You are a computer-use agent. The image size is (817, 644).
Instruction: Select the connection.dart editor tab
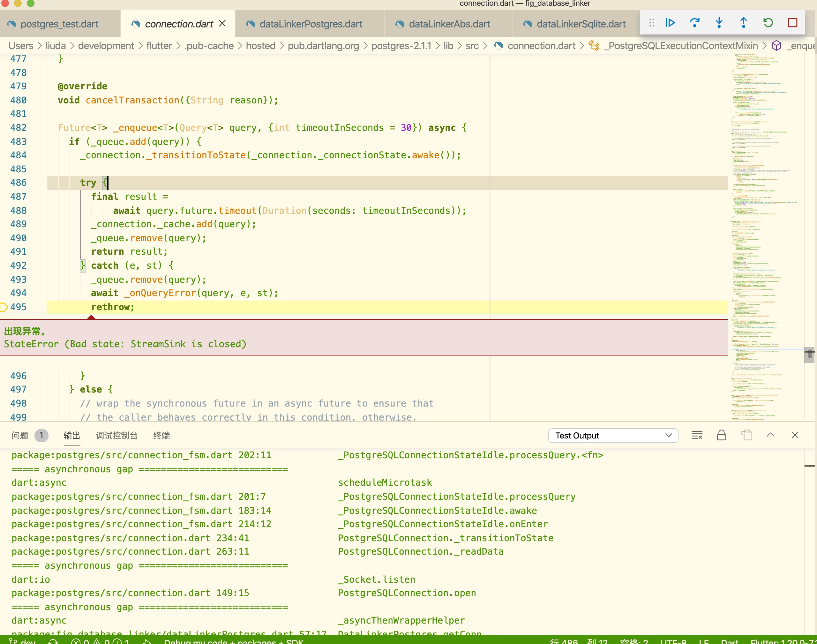178,24
